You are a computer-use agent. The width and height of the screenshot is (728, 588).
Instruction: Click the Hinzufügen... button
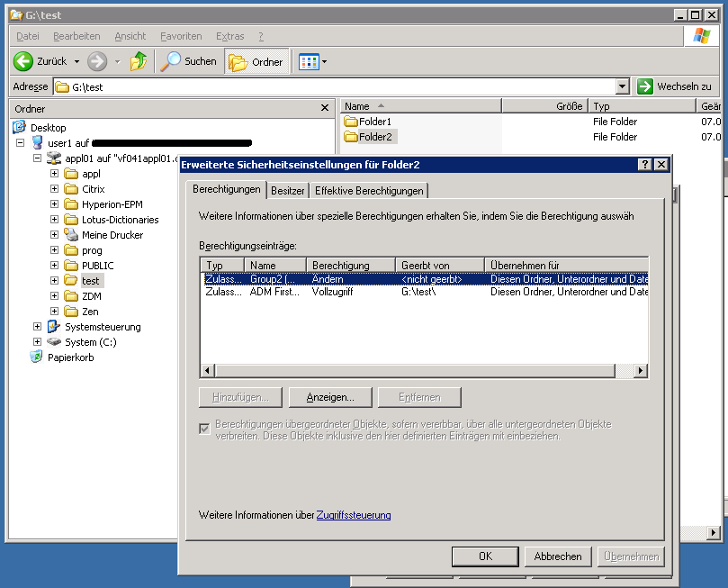[240, 397]
